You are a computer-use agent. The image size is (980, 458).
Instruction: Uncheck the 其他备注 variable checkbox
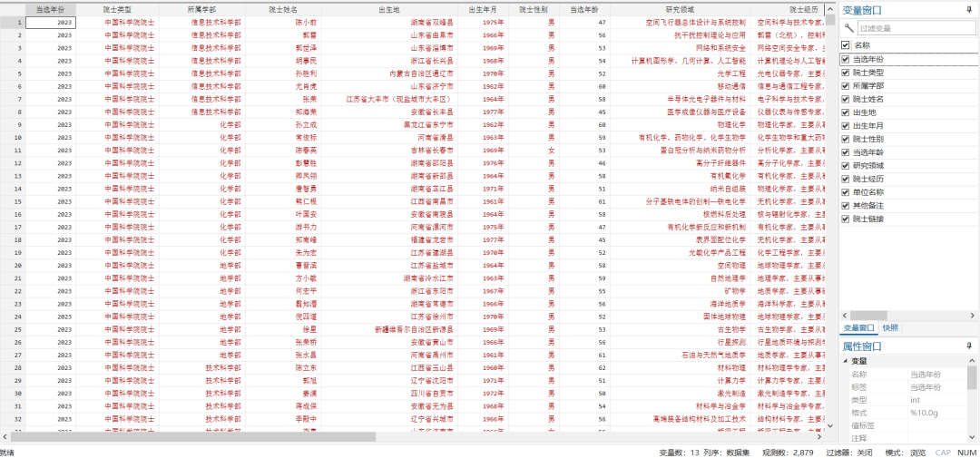[846, 206]
